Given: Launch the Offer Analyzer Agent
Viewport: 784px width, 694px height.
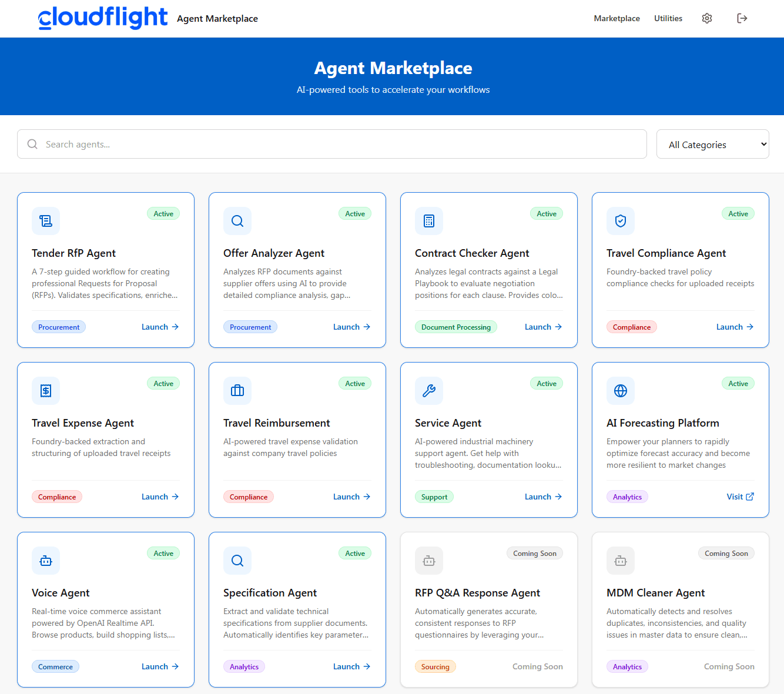Looking at the screenshot, I should [351, 327].
